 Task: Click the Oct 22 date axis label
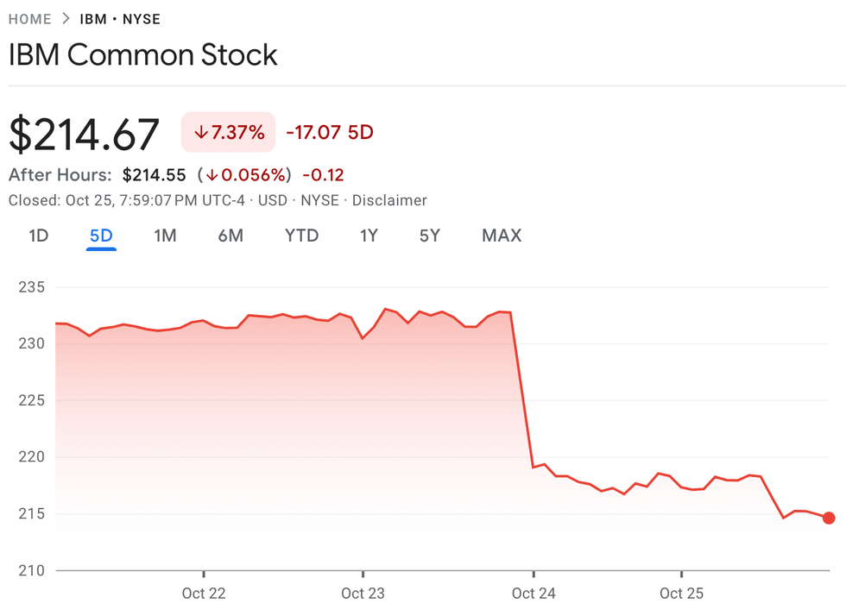tap(204, 594)
